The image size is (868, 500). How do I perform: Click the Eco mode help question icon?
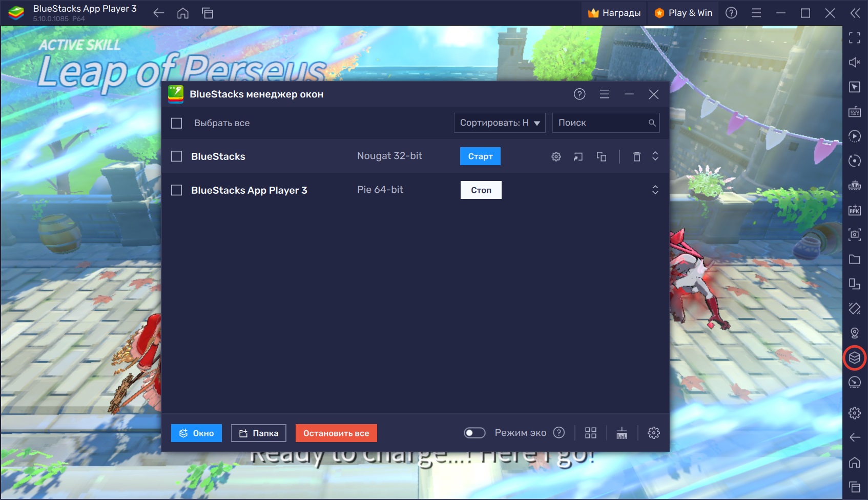coord(559,433)
